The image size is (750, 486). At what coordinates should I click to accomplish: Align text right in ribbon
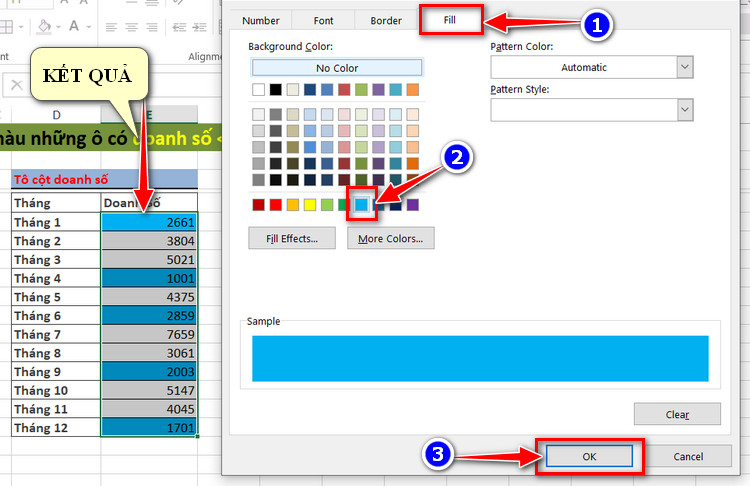tap(152, 27)
